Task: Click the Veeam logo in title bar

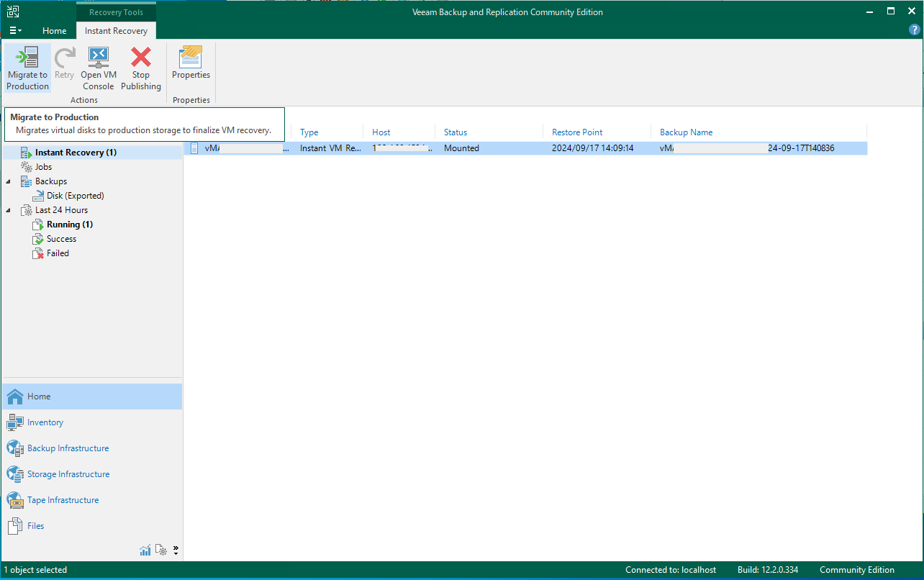Action: pyautogui.click(x=13, y=12)
